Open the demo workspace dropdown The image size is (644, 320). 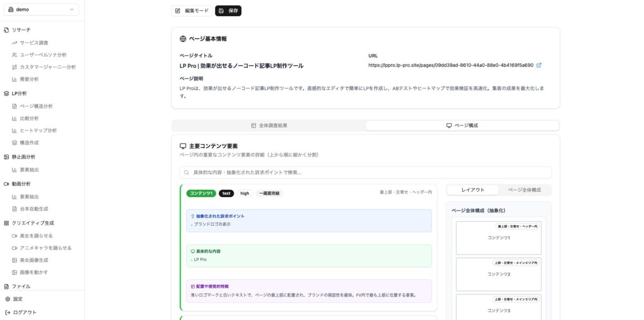41,9
